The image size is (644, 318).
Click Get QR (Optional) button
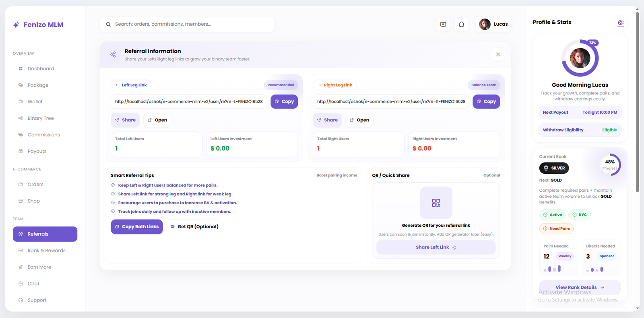click(194, 227)
